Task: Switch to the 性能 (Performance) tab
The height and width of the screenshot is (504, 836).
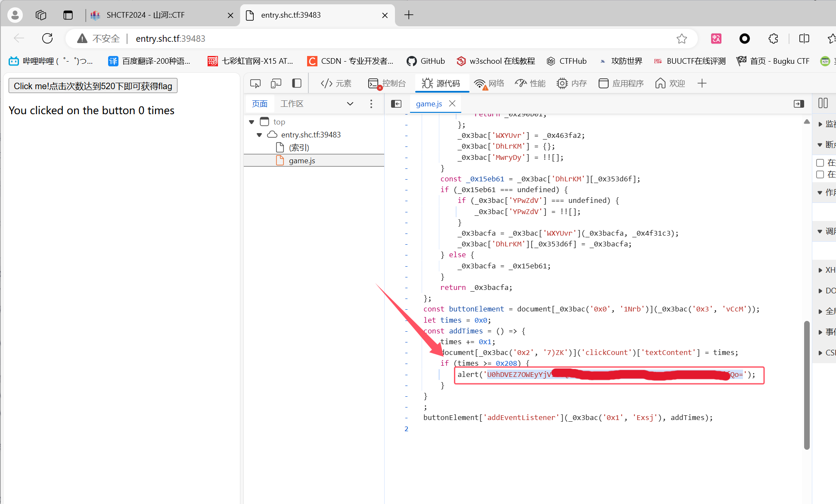Action: [531, 84]
